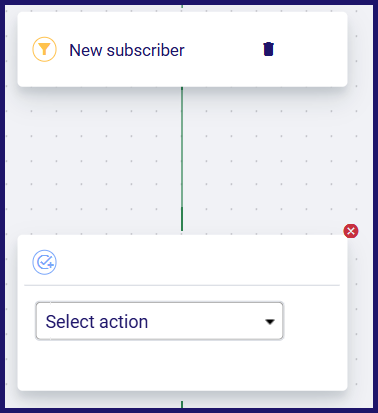Open the Select action dropdown

pos(159,321)
